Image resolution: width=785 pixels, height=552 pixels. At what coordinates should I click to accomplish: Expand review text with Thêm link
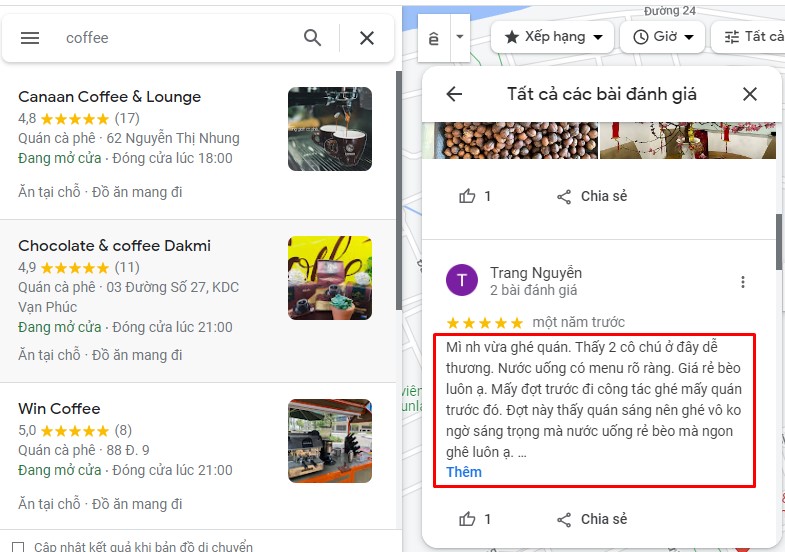coord(464,472)
